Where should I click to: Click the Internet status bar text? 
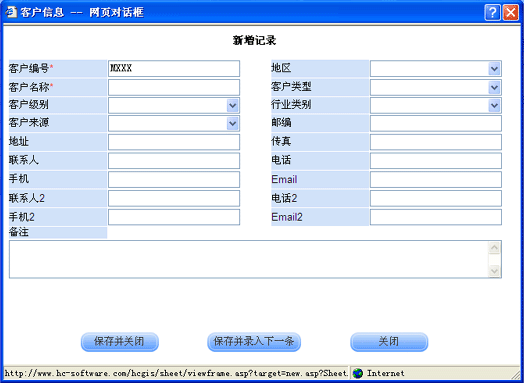pos(386,373)
